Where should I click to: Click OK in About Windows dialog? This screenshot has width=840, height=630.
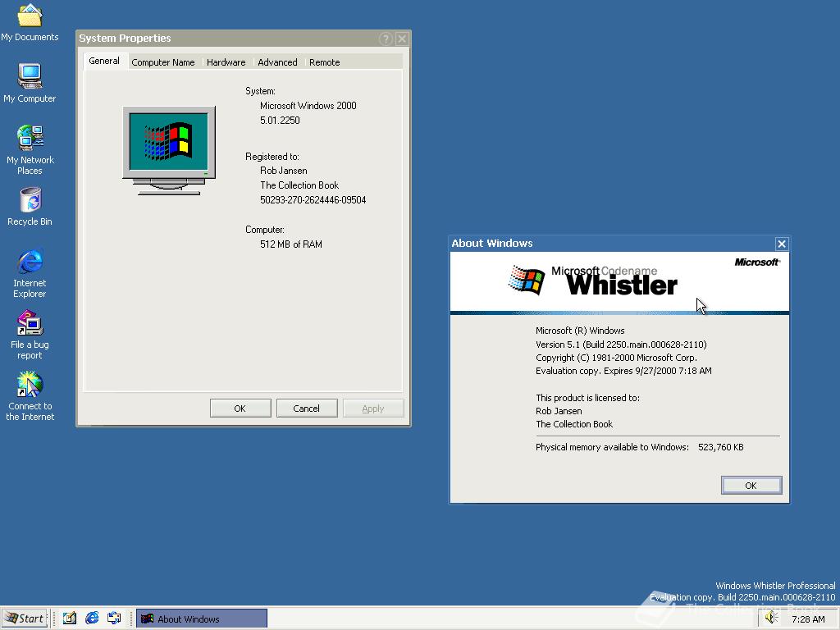[x=751, y=486]
